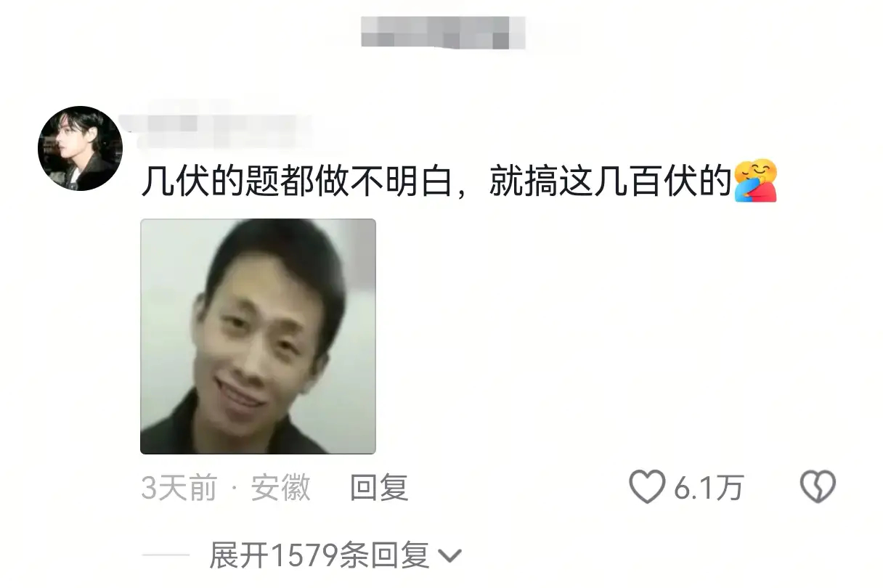Reply to the comment using 回复
Screen dimensions: 883x588
coord(379,487)
